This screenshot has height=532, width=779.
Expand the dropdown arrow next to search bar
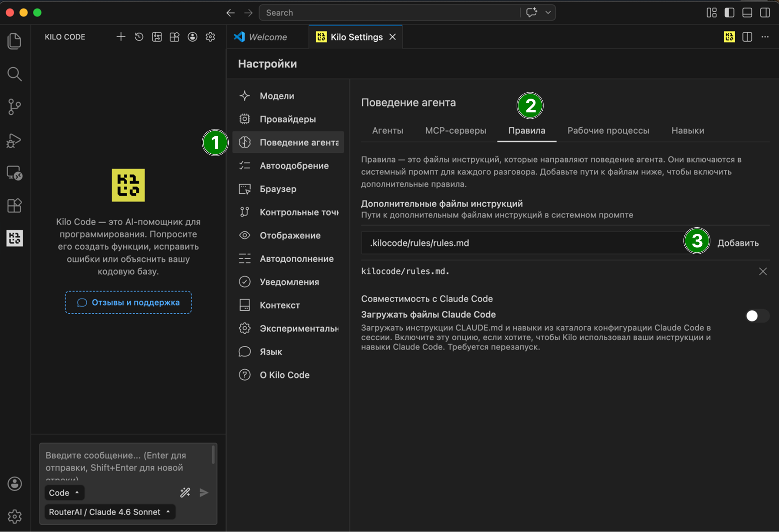click(x=548, y=13)
